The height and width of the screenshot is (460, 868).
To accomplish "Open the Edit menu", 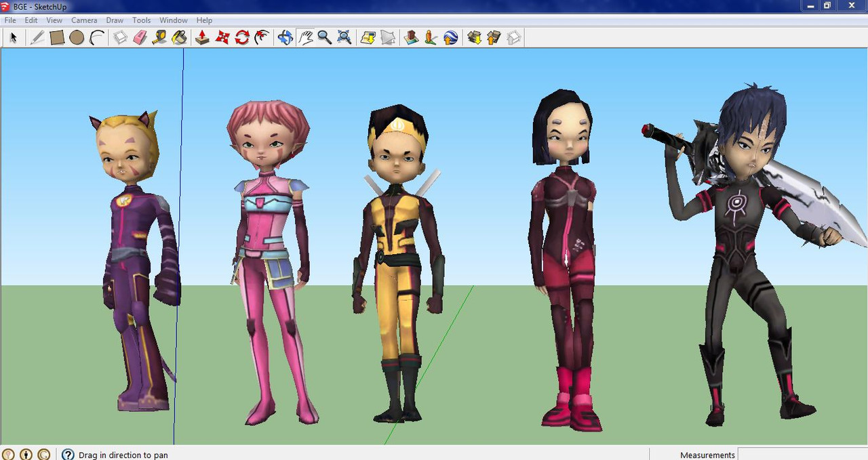I will [31, 20].
